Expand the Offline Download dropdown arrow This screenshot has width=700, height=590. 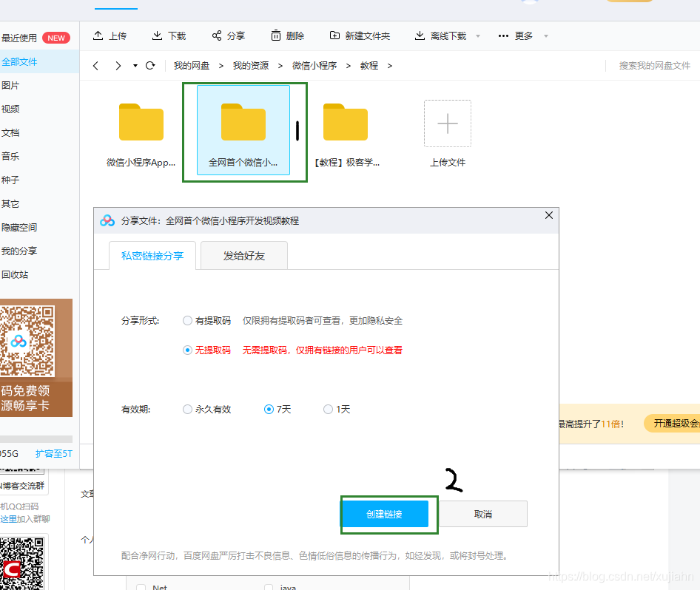click(x=478, y=36)
